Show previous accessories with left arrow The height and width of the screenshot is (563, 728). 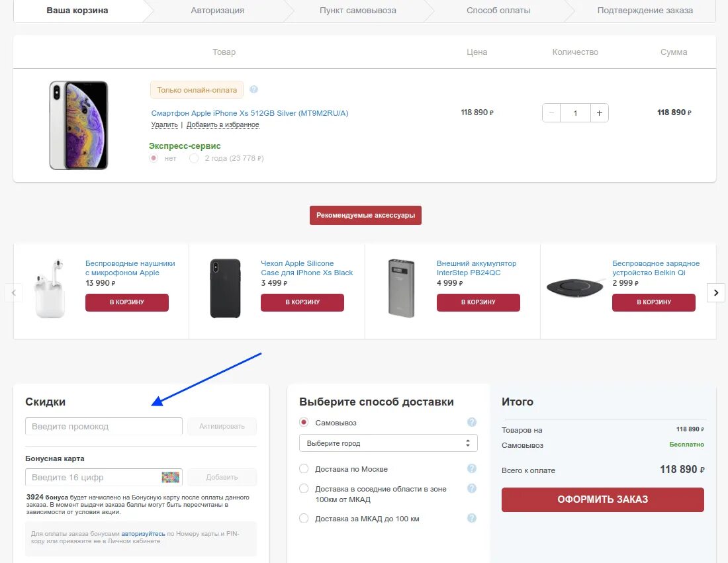click(13, 293)
